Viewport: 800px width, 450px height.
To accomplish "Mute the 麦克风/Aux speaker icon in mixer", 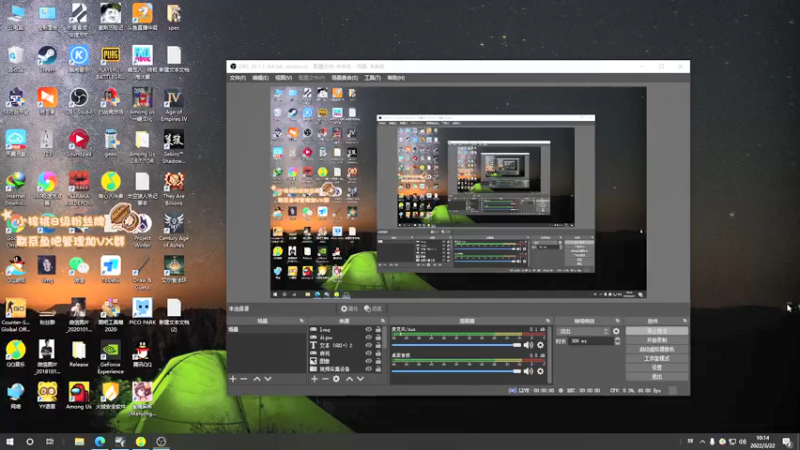I will pyautogui.click(x=528, y=345).
